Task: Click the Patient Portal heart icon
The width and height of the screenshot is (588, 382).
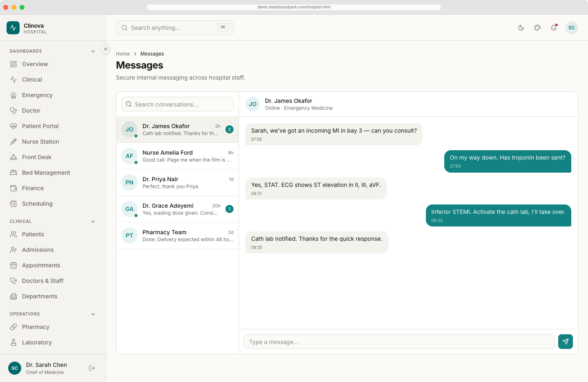Action: coord(13,126)
